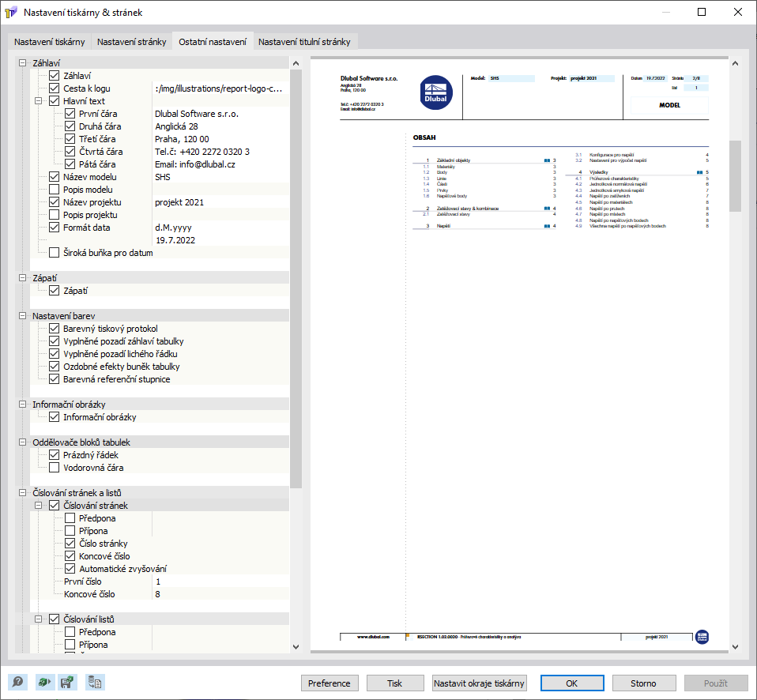
Task: Switch to Nastavení tiskárny tab
Action: [x=49, y=42]
